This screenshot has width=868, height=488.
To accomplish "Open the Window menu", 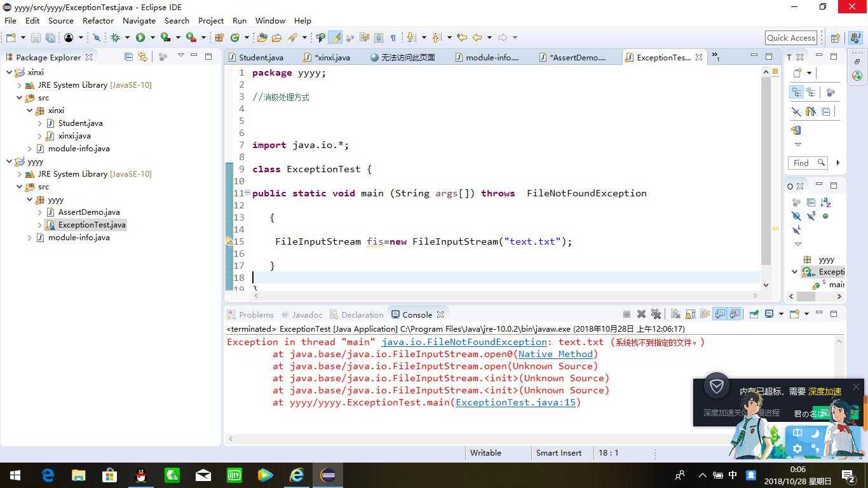I will [x=270, y=20].
